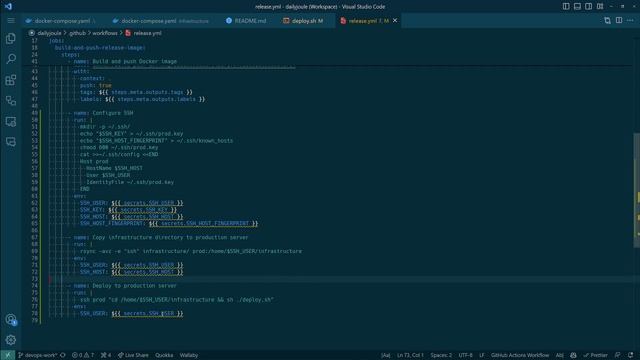Open notifications bell in the status bar
The image size is (640, 360).
[x=631, y=355]
